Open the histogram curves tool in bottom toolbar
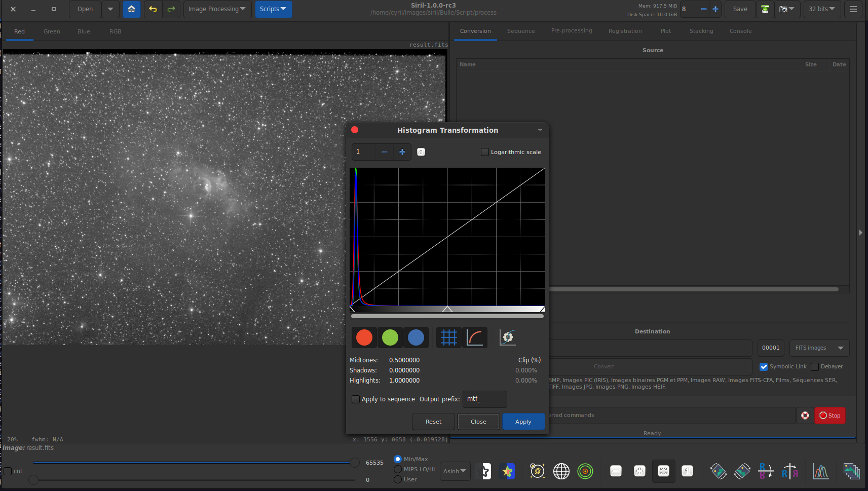This screenshot has width=868, height=491. [820, 471]
